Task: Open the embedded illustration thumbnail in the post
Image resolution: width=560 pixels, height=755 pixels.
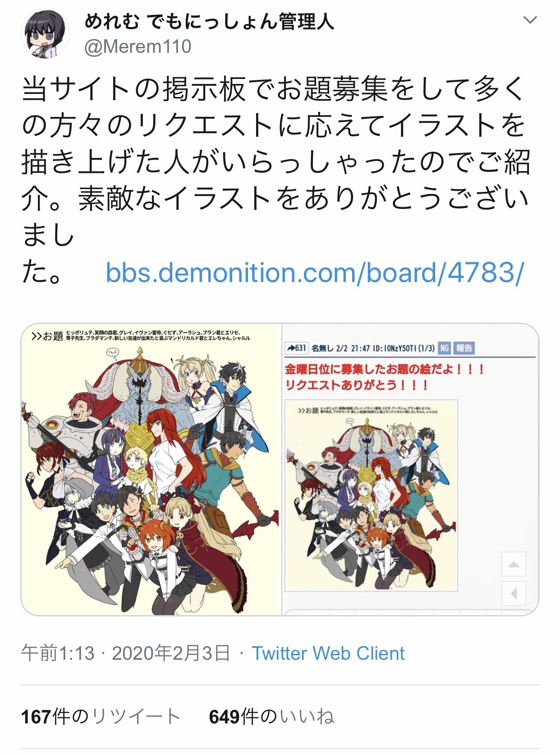Action: (372, 496)
